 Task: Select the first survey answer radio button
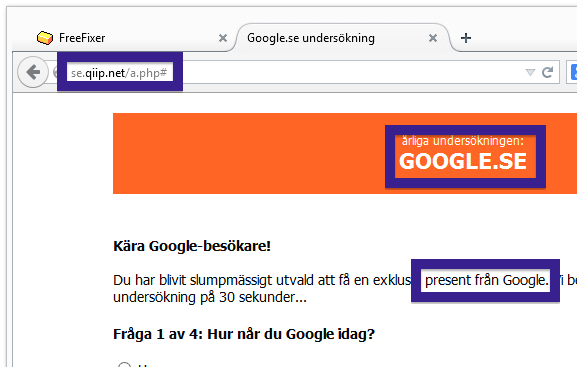(124, 365)
